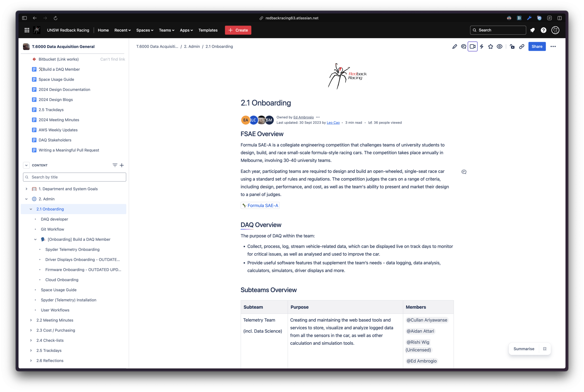Click the lightning bolt automation icon
The image size is (584, 392).
[x=482, y=46]
